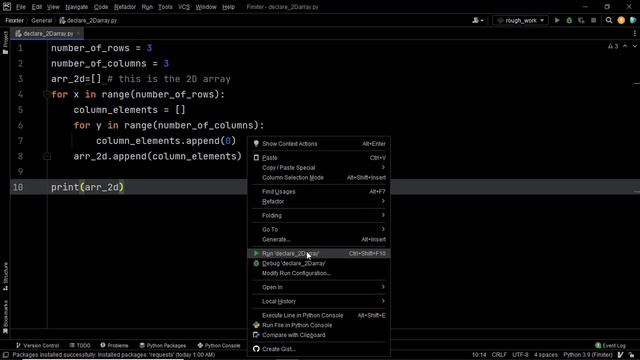The width and height of the screenshot is (640, 360).
Task: Open the Edit menu
Action: [x=37, y=7]
